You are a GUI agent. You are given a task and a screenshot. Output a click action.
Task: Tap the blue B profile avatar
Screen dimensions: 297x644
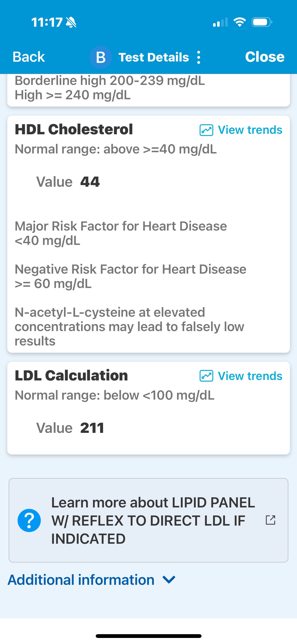[x=101, y=57]
